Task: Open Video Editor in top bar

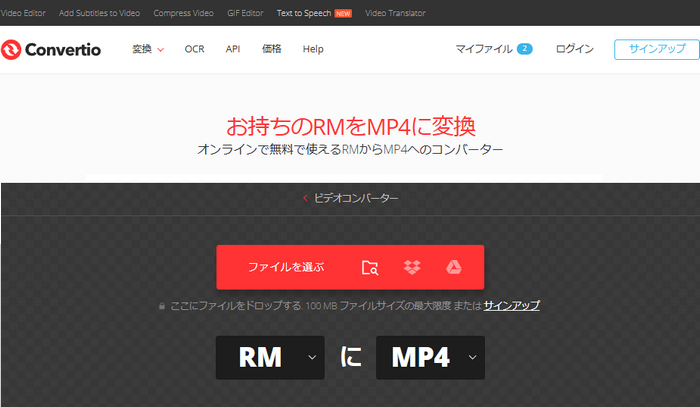Action: [23, 13]
